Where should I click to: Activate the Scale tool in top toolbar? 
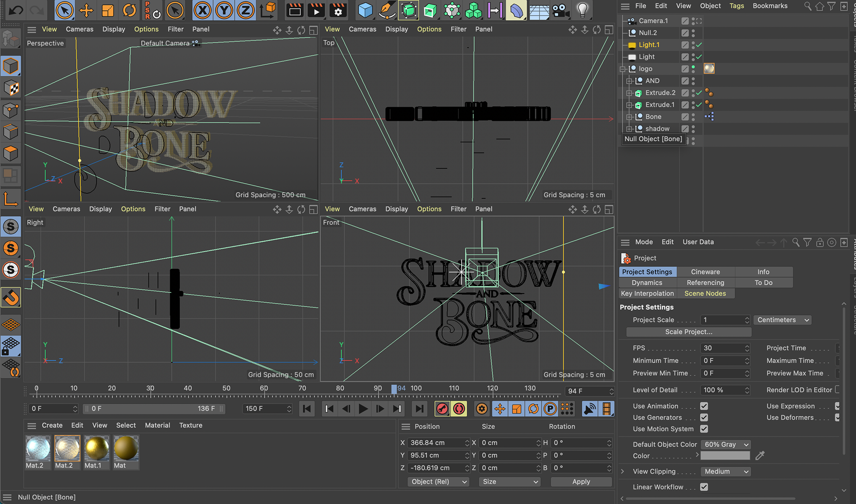107,10
